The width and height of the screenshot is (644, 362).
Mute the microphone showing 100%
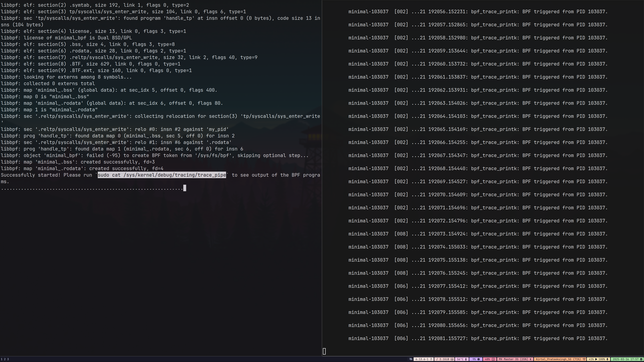pos(607,359)
